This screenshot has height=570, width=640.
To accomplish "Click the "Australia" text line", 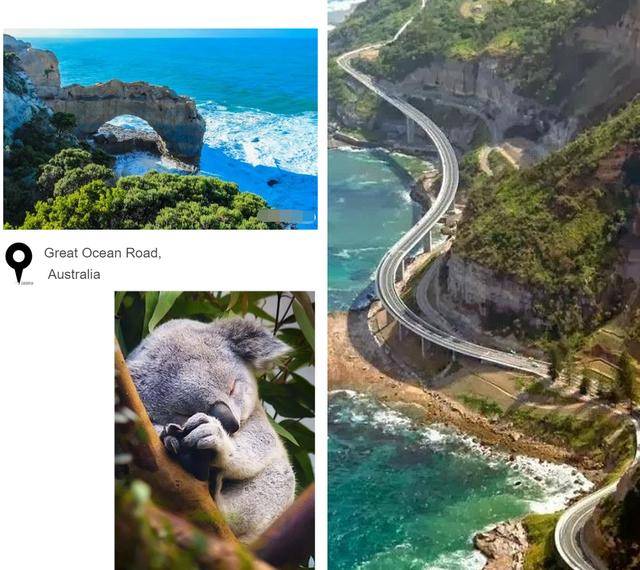I will (74, 274).
